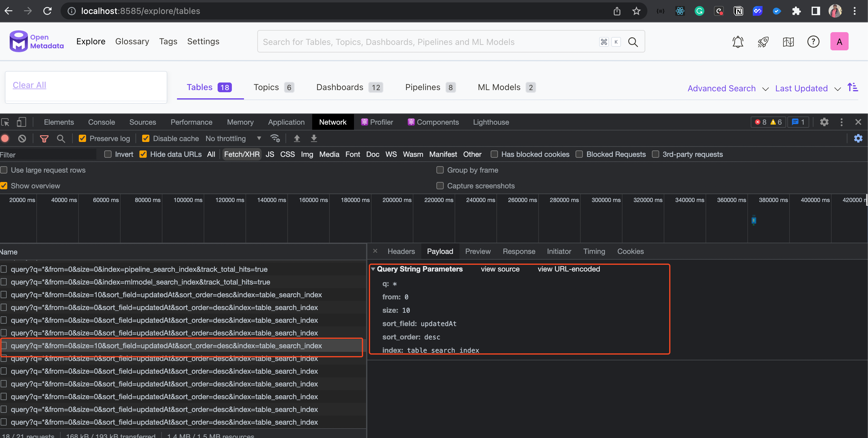Screen dimensions: 868x438
Task: Open OpenMetadata notifications bell
Action: pos(738,41)
